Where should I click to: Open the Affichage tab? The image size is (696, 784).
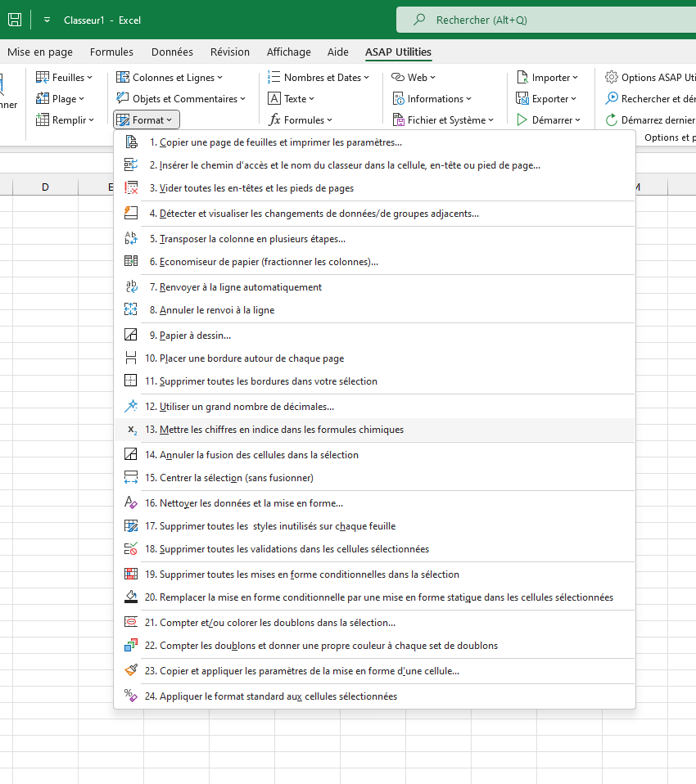[289, 52]
